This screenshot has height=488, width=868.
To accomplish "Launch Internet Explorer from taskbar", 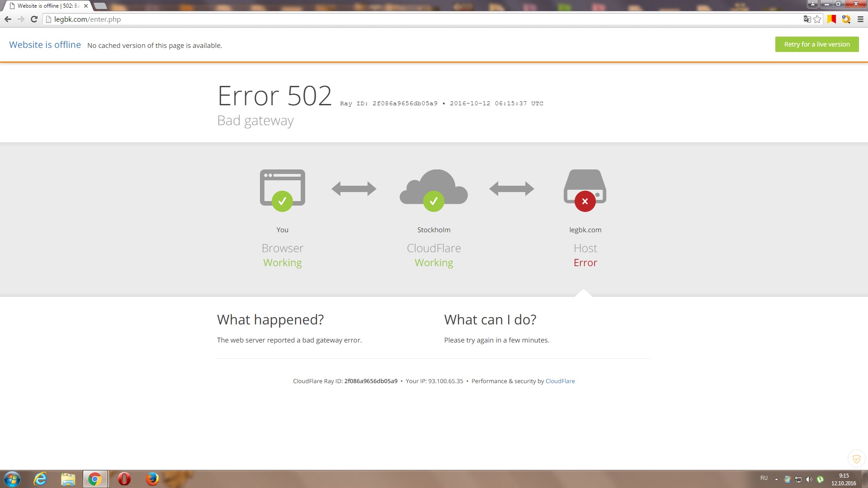I will pyautogui.click(x=40, y=479).
